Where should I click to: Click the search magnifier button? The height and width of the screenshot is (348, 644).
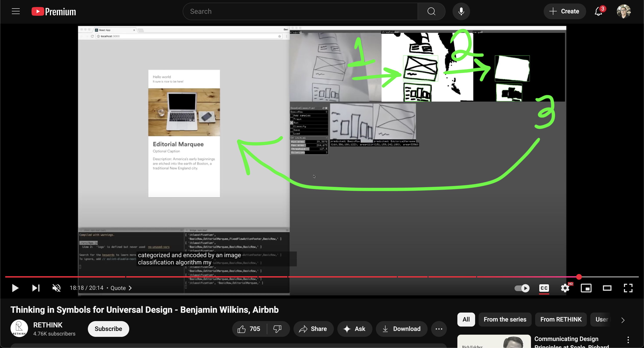tap(431, 11)
